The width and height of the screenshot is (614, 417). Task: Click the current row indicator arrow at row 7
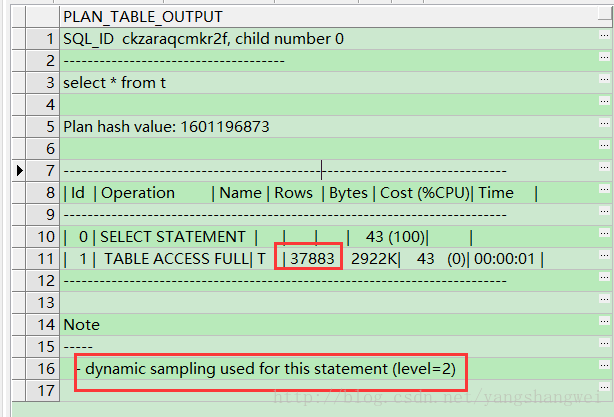[19, 171]
